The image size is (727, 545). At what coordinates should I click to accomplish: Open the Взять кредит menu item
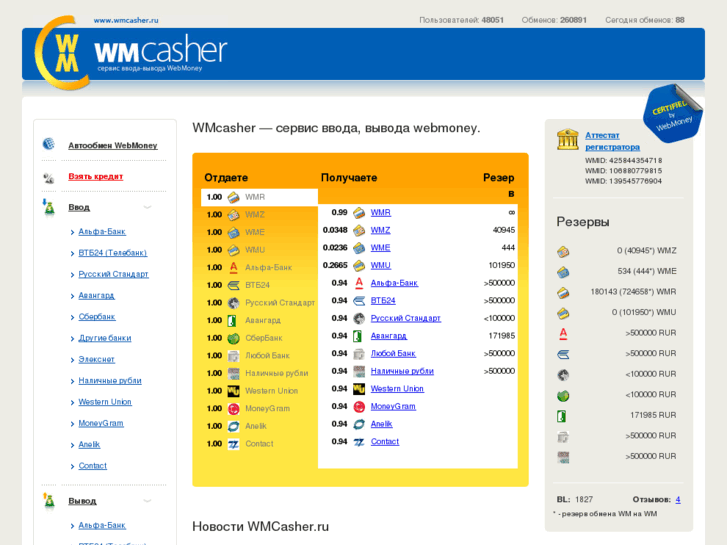[x=96, y=176]
